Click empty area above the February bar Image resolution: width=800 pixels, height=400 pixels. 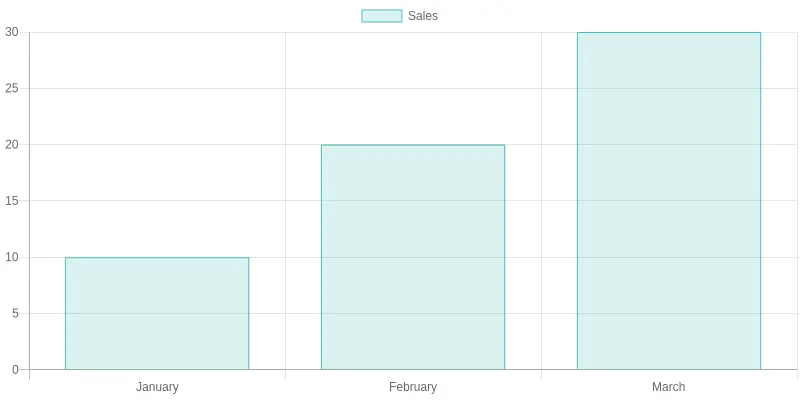[413, 88]
